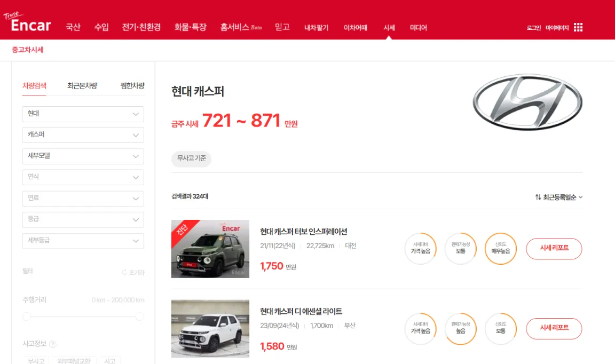Viewport: 615px width, 364px height.
Task: Toggle the 무사고 accident filter
Action: (x=36, y=360)
